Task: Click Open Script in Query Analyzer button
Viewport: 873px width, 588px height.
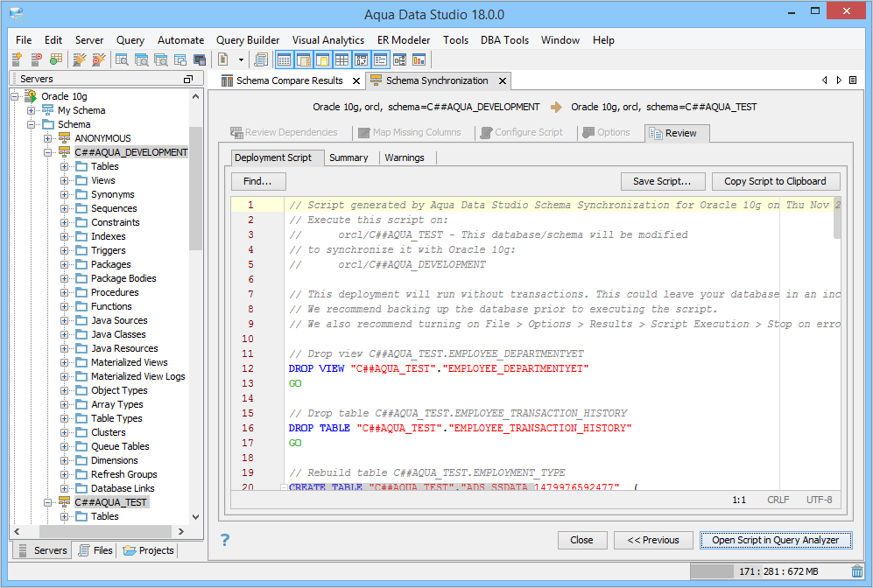Action: [x=776, y=540]
